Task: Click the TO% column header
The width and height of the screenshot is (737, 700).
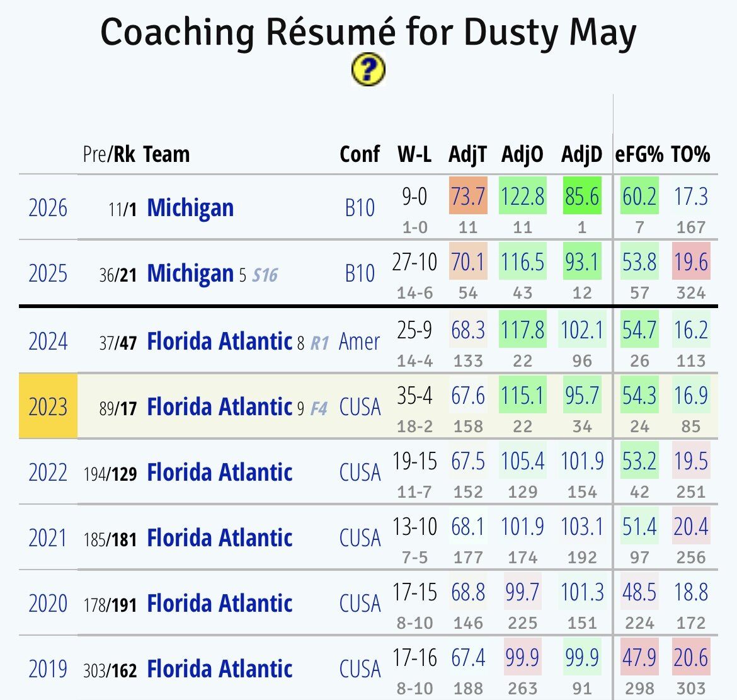Action: (x=690, y=154)
